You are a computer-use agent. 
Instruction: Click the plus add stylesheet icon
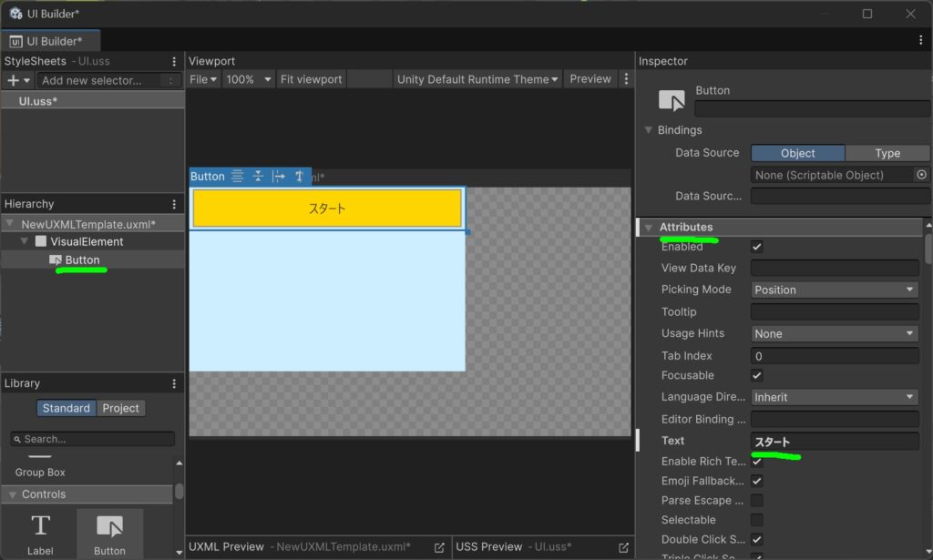(13, 80)
